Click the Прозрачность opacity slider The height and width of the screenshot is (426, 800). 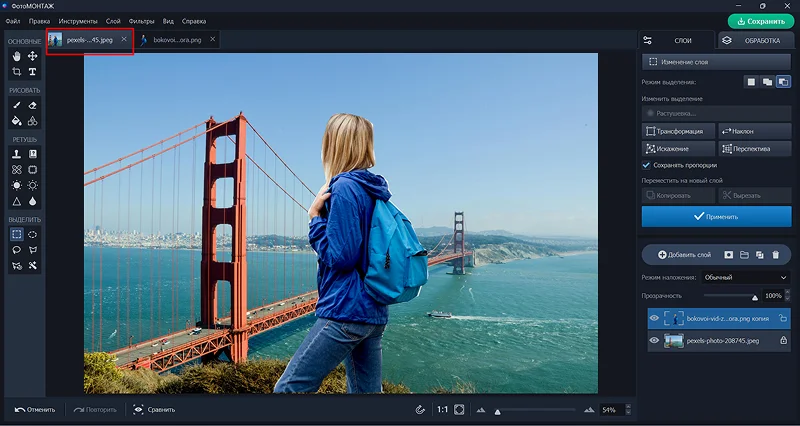pos(730,296)
